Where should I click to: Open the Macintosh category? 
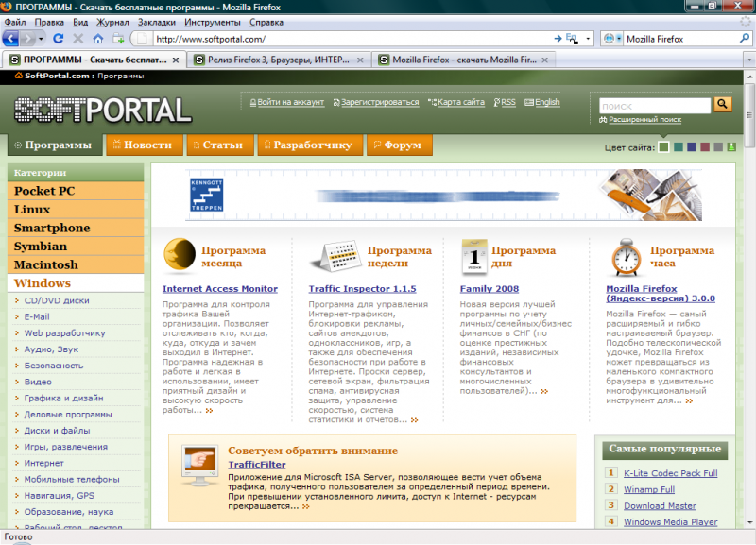coord(76,265)
